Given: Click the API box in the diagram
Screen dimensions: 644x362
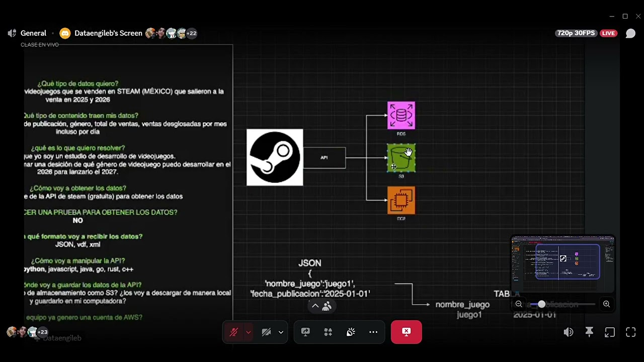Looking at the screenshot, I should 324,157.
